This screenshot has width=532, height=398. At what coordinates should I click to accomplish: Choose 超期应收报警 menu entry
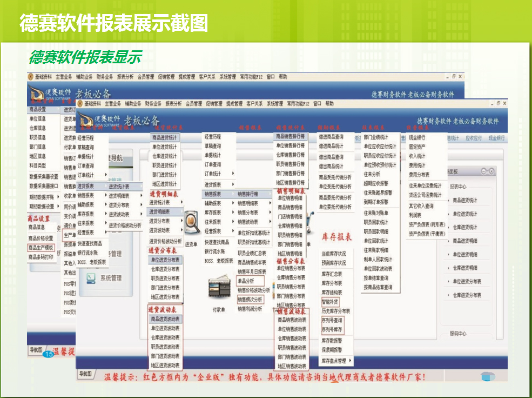click(x=376, y=183)
